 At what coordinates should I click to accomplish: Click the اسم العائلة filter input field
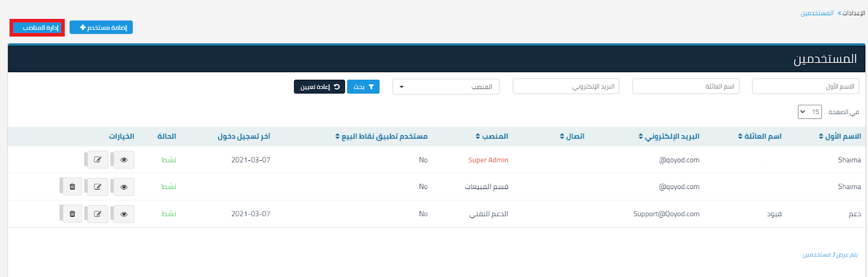(x=686, y=86)
